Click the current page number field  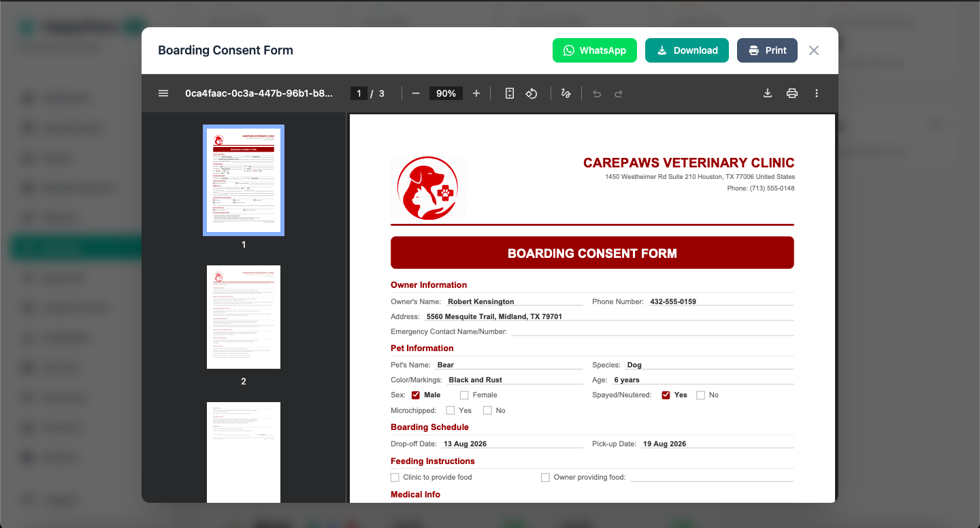(x=359, y=93)
